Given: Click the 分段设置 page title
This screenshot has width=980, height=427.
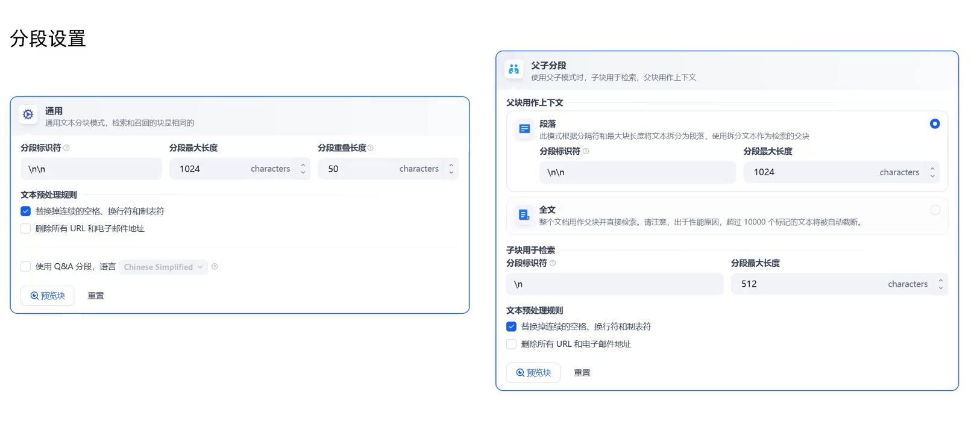Looking at the screenshot, I should 48,39.
